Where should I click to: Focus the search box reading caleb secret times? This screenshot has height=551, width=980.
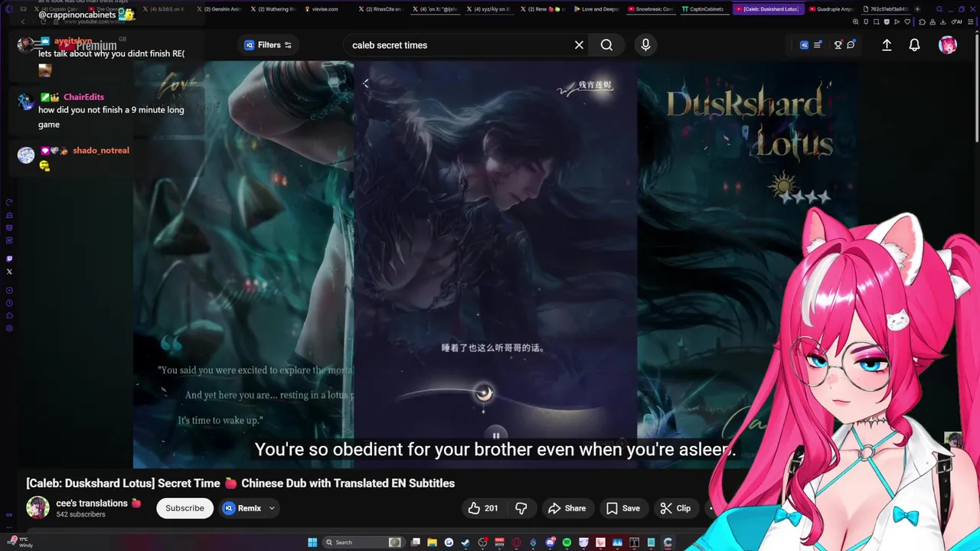point(458,45)
